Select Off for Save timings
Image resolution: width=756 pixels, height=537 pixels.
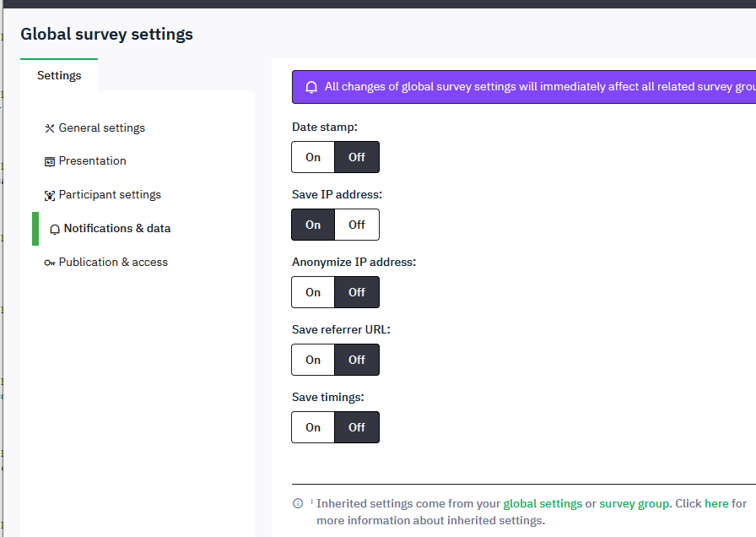click(x=357, y=427)
